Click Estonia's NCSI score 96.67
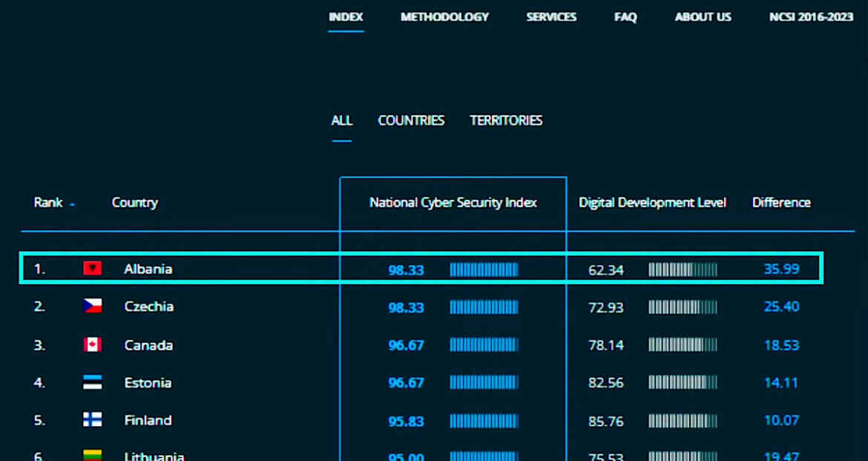 tap(406, 383)
